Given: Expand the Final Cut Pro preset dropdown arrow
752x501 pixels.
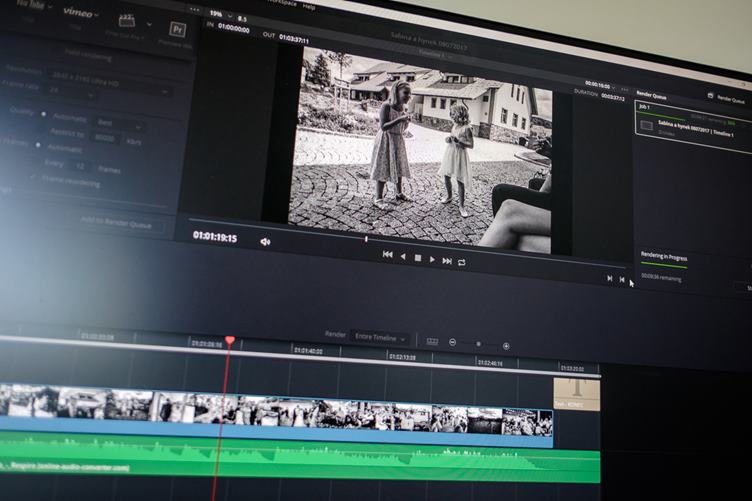Looking at the screenshot, I should [x=149, y=24].
